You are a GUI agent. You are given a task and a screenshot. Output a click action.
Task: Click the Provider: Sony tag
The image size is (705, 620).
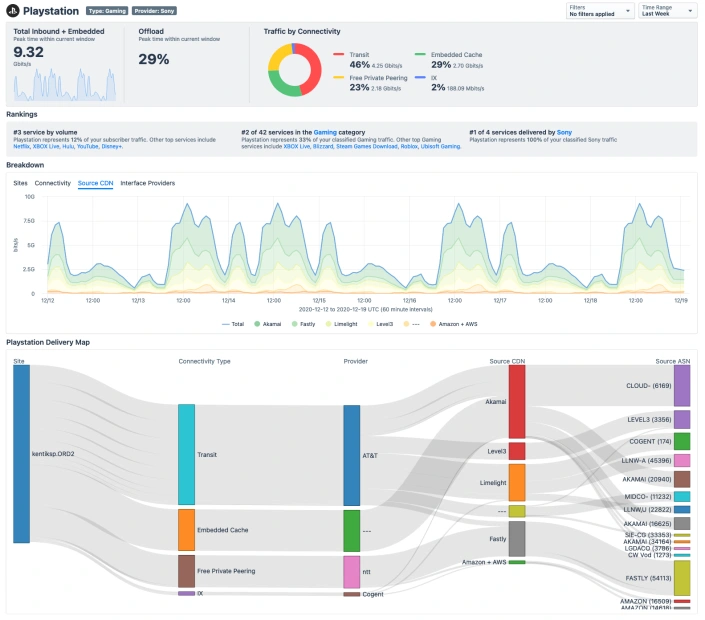(154, 11)
